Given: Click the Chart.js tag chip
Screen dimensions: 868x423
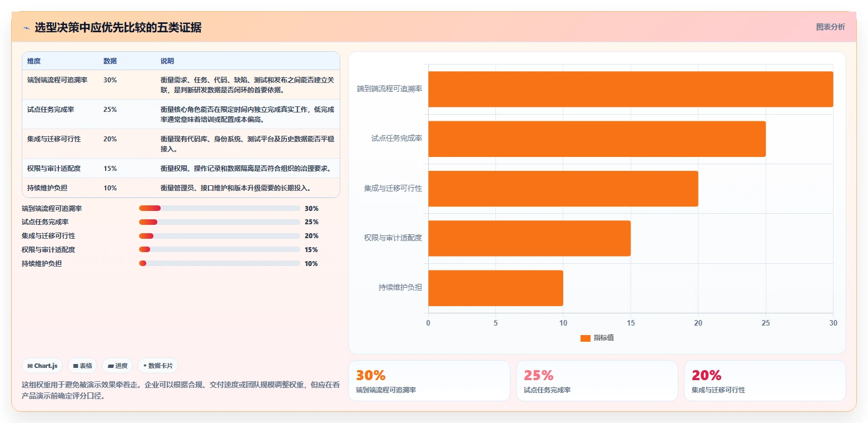Looking at the screenshot, I should coord(43,366).
